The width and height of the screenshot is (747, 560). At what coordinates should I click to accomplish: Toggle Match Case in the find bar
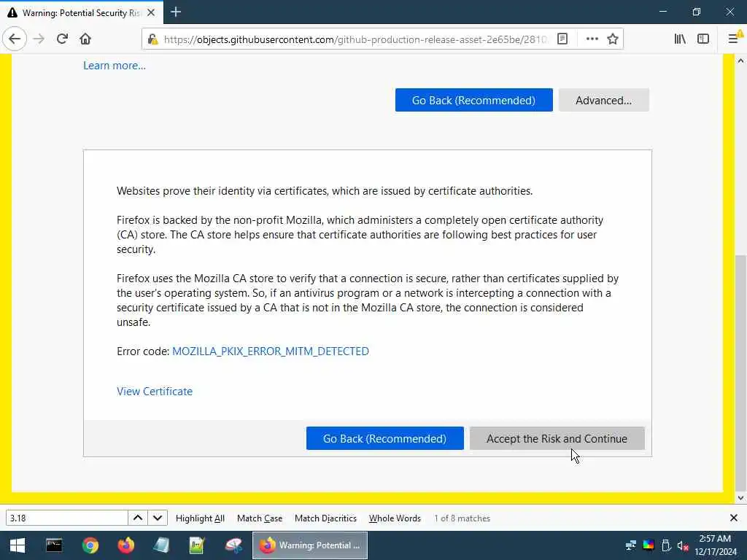click(x=260, y=518)
